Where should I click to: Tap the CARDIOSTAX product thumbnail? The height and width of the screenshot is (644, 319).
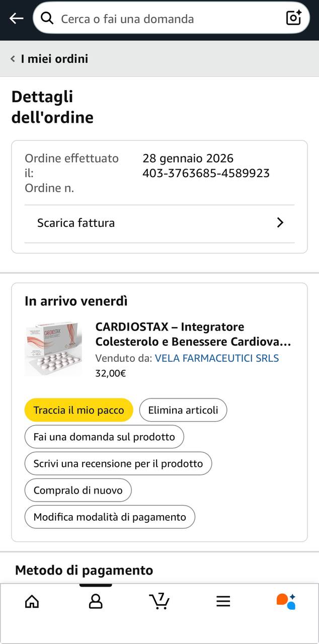click(54, 349)
